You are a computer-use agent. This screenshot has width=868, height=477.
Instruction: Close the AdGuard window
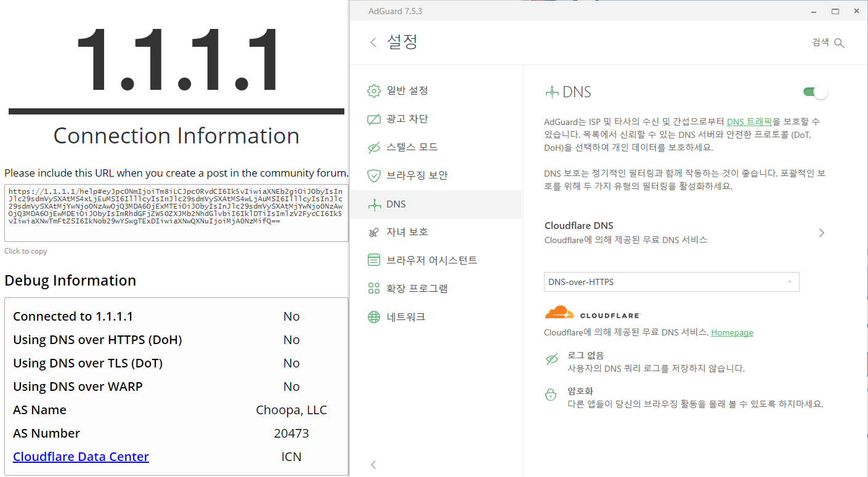[x=857, y=11]
